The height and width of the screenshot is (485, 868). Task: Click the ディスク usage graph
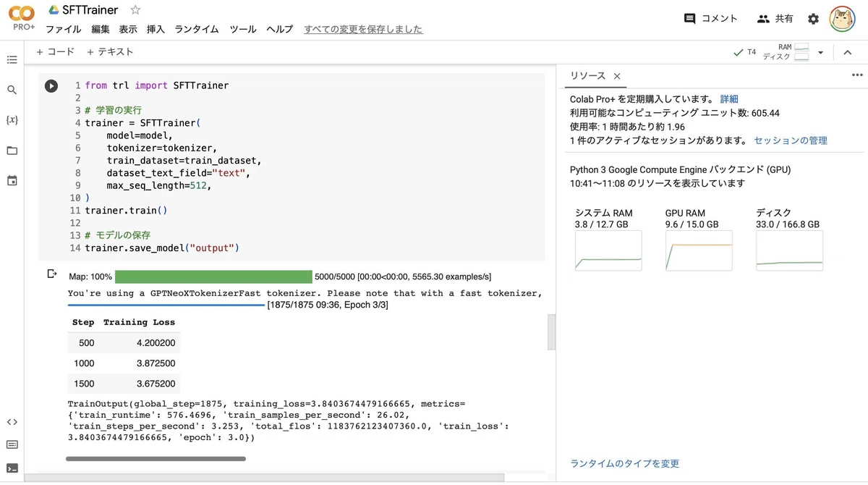(789, 251)
